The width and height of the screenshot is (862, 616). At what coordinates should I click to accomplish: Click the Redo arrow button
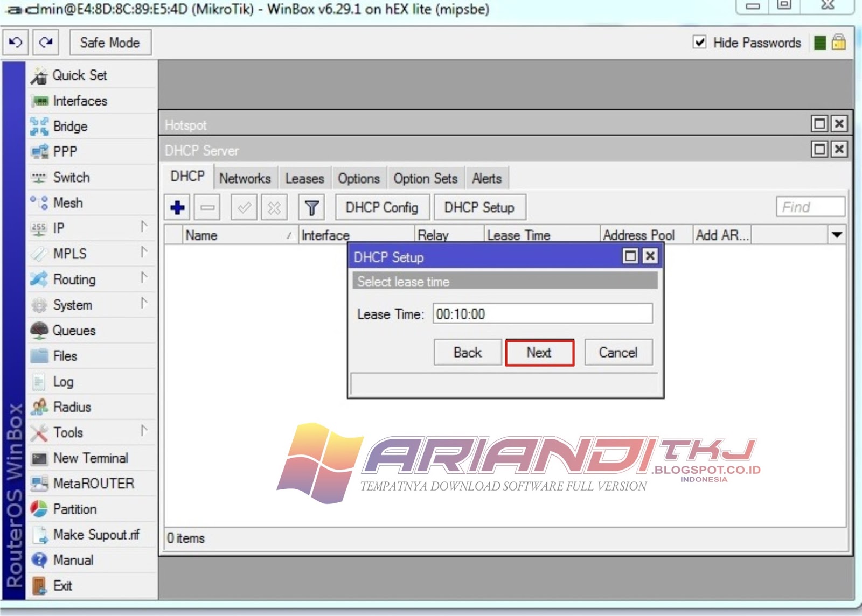[x=46, y=43]
